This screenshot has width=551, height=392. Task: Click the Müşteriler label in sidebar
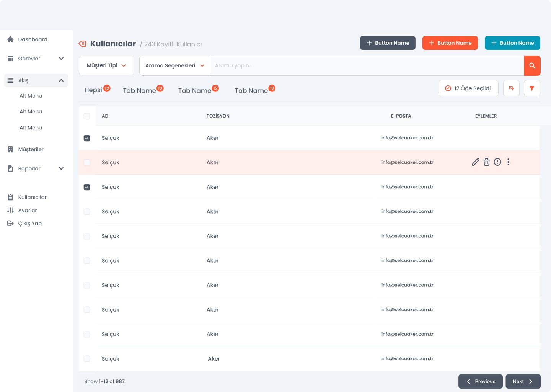coord(31,149)
